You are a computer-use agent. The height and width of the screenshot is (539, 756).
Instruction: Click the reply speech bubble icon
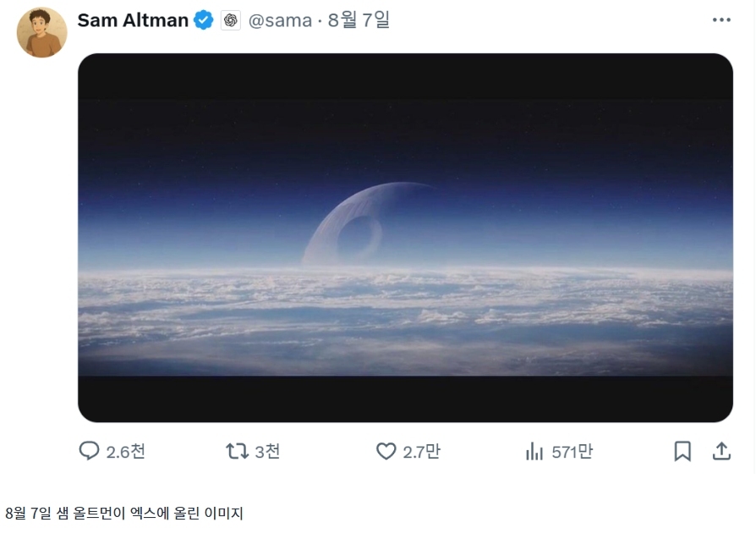coord(89,451)
